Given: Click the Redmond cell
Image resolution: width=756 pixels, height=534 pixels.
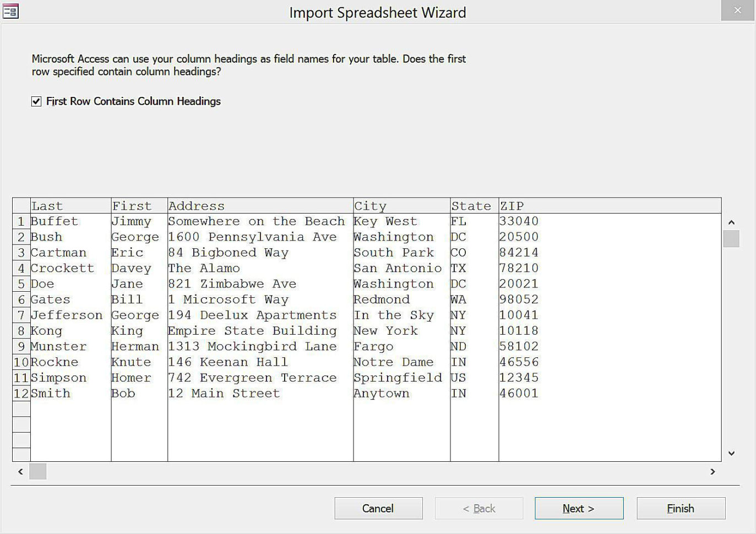Looking at the screenshot, I should [x=401, y=299].
